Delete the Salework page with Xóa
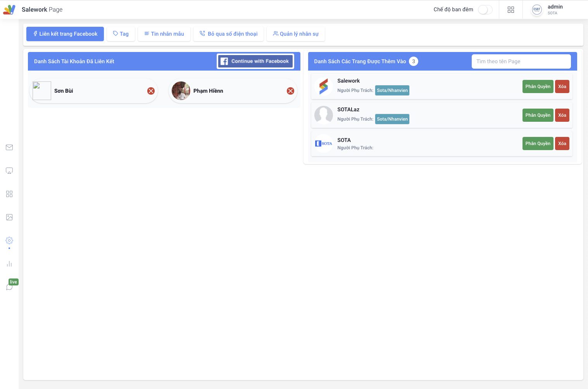 [x=562, y=86]
